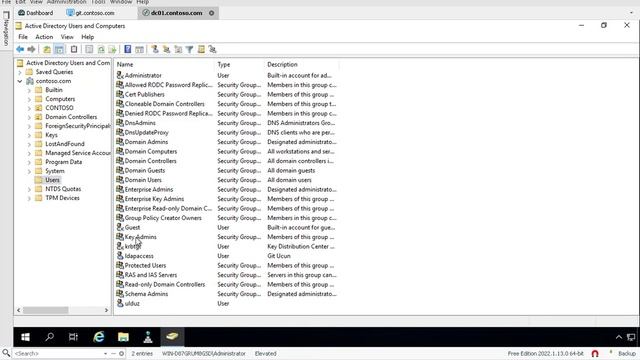Click the tree pane scroll left arrow
Image resolution: width=640 pixels, height=360 pixels.
18,310
